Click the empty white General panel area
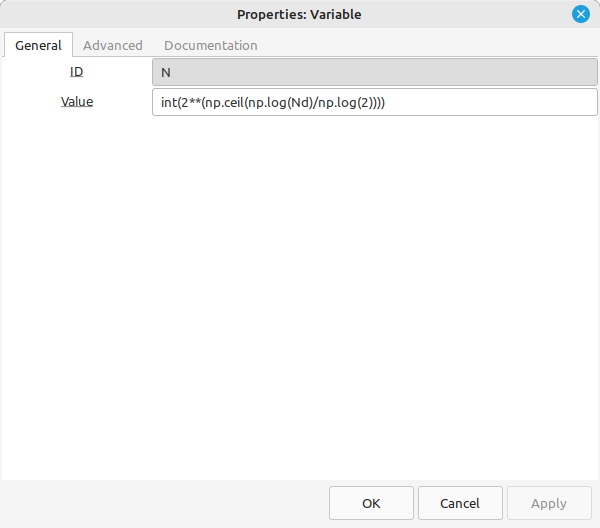The width and height of the screenshot is (600, 528). (x=300, y=297)
